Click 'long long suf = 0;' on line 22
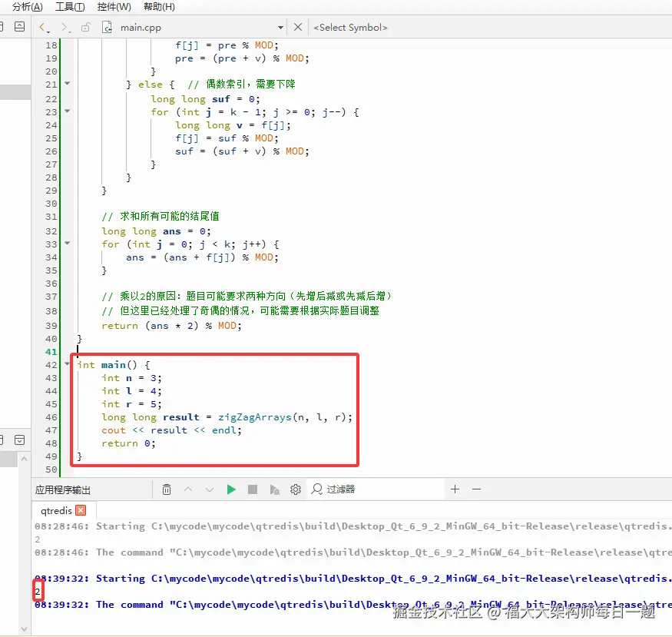 click(x=205, y=99)
